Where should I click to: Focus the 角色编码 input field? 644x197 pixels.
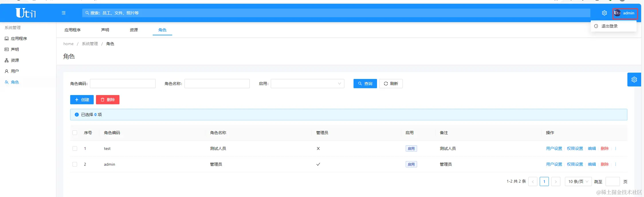pyautogui.click(x=123, y=84)
